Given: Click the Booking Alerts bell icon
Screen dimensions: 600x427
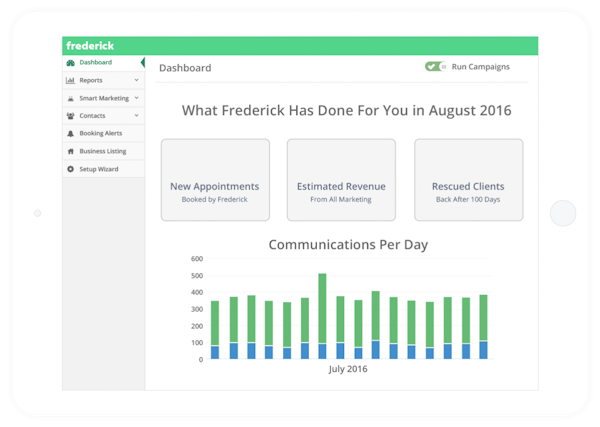Looking at the screenshot, I should pyautogui.click(x=70, y=134).
